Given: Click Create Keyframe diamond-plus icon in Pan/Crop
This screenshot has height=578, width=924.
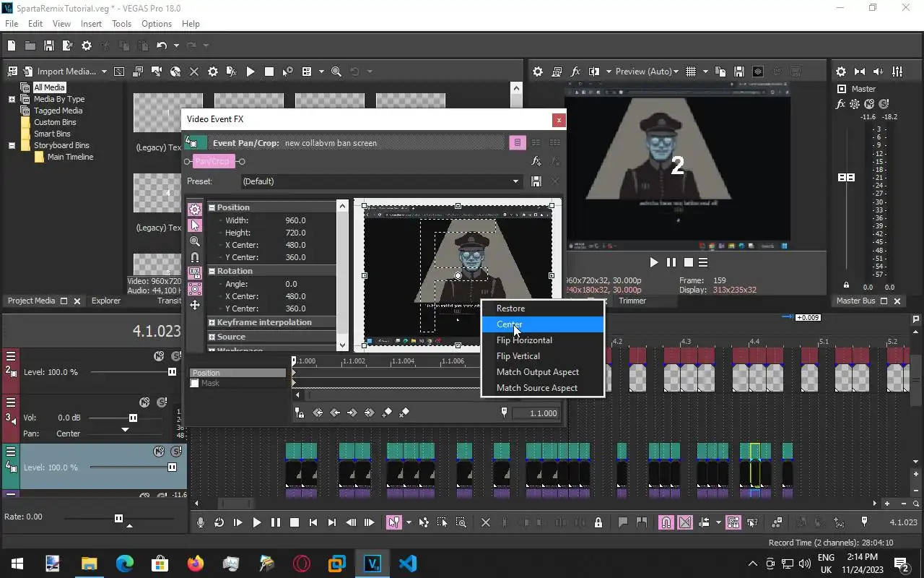Looking at the screenshot, I should pyautogui.click(x=387, y=413).
